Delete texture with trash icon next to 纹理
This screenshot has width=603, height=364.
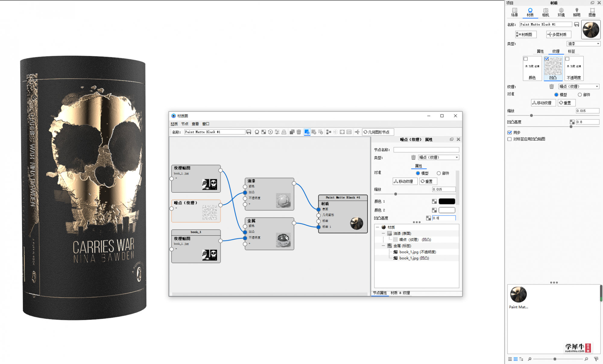551,86
